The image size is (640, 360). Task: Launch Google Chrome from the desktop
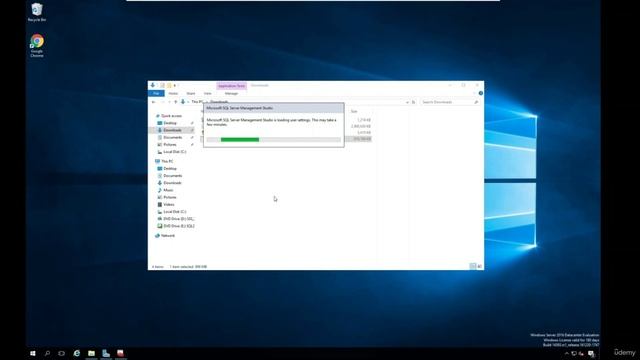[x=37, y=45]
